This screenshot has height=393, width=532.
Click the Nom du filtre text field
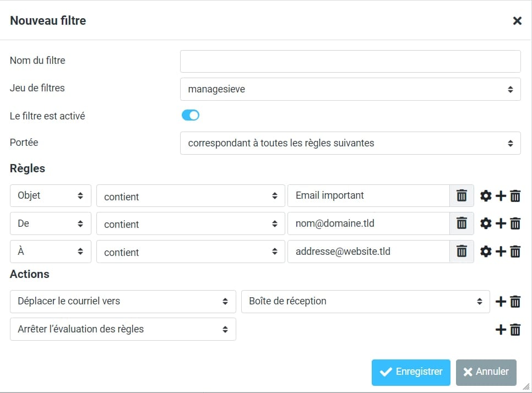(x=350, y=62)
